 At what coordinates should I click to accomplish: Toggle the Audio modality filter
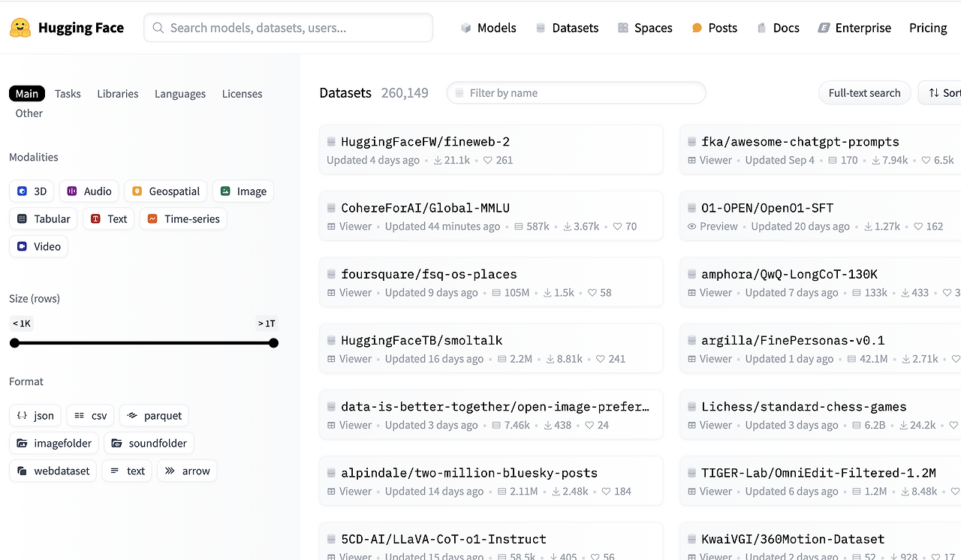pyautogui.click(x=89, y=191)
